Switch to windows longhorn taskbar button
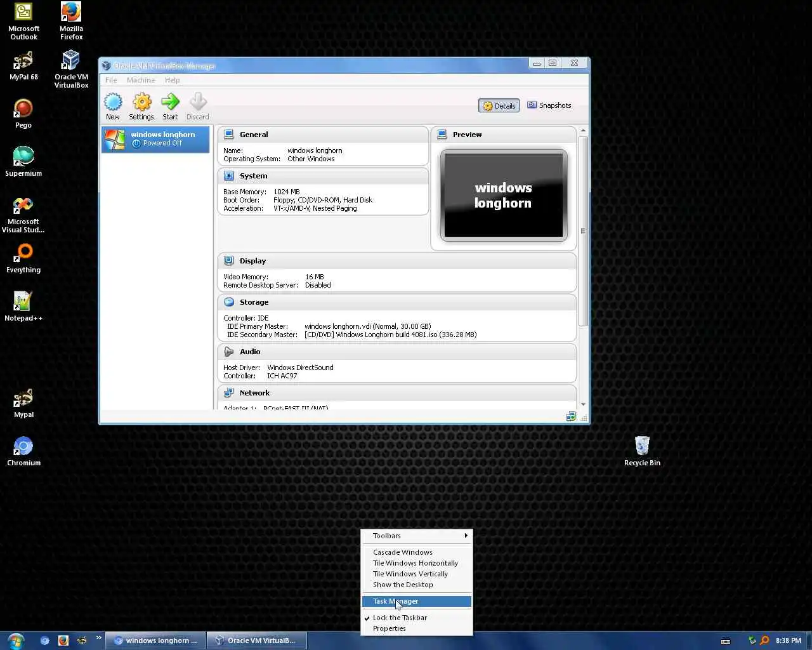Screen dimensions: 812x650 (x=155, y=640)
